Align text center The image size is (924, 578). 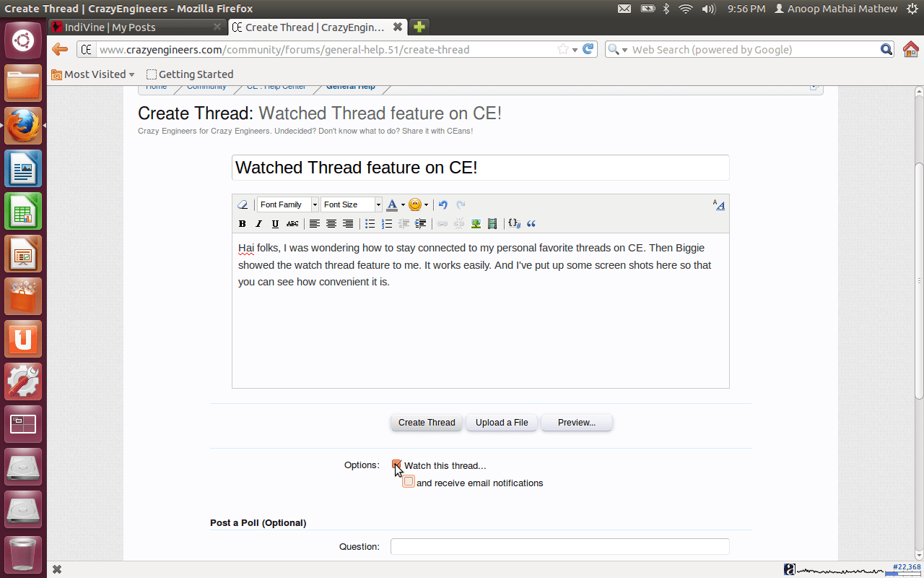click(x=331, y=224)
